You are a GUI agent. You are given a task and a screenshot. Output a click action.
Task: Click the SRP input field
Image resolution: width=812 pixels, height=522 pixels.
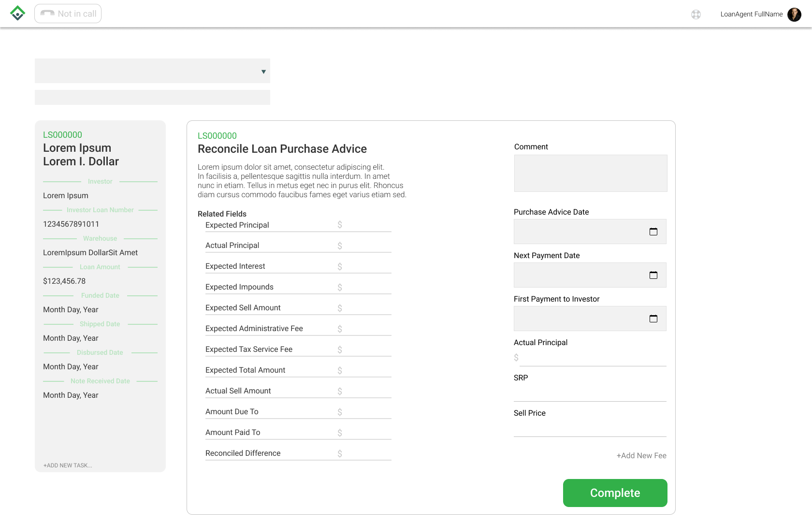(590, 393)
